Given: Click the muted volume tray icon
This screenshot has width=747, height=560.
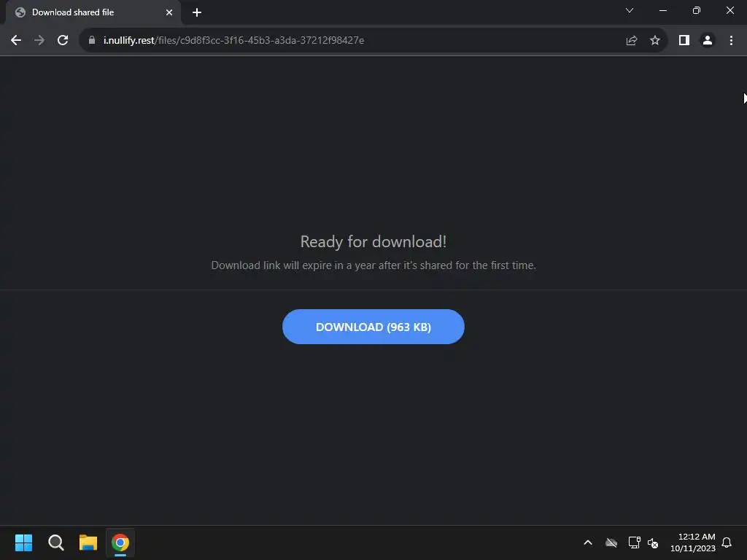Looking at the screenshot, I should 653,542.
